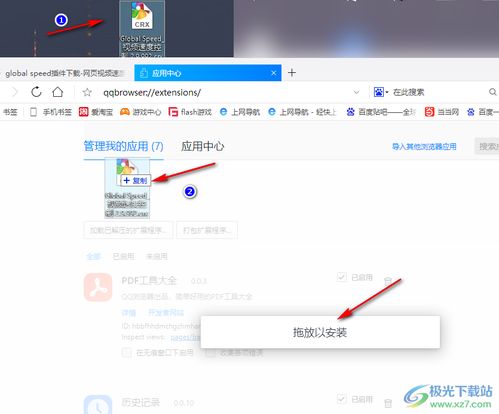Toggle 已启用 checkbox for 历史记录
This screenshot has height=414, width=499.
(341, 399)
